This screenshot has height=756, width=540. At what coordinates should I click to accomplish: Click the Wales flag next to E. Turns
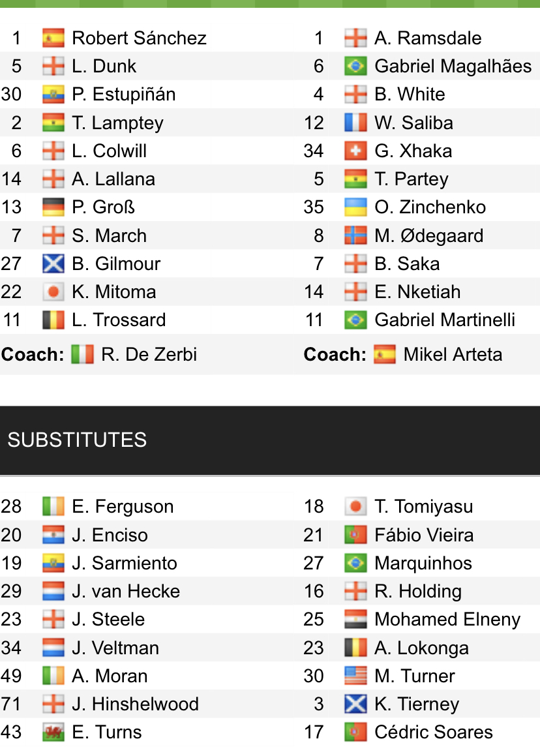coord(53,732)
